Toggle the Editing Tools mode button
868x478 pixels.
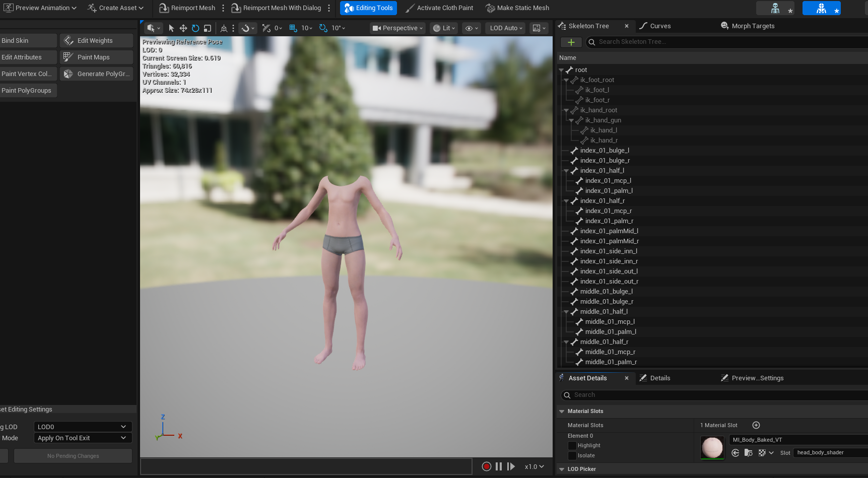368,8
